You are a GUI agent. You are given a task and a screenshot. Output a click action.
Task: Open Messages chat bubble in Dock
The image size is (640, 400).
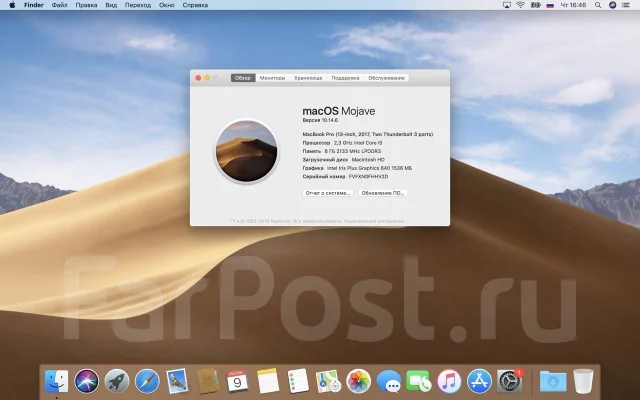tap(389, 382)
